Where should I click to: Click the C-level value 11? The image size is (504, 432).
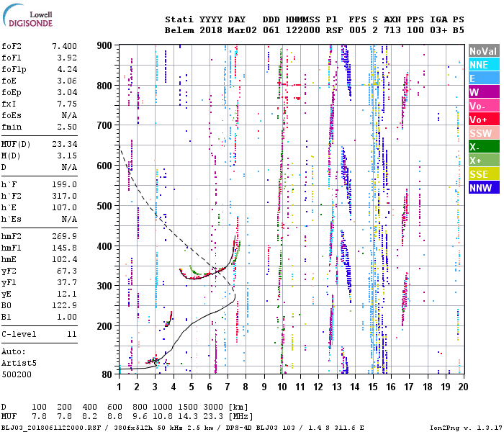point(72,334)
